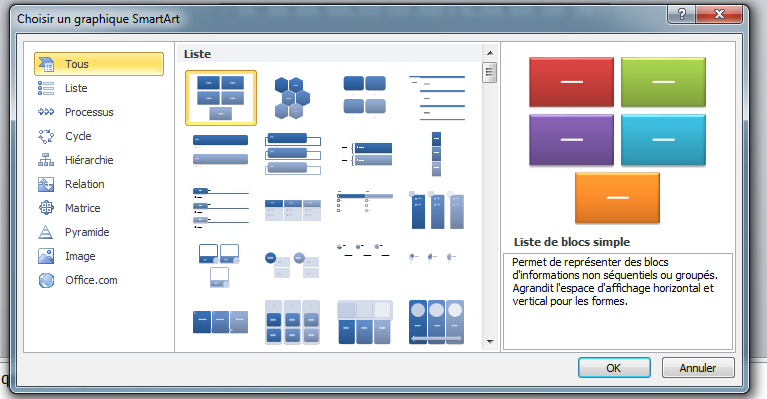Select the lined list layout with horizontal lines
The image size is (767, 399).
point(436,98)
